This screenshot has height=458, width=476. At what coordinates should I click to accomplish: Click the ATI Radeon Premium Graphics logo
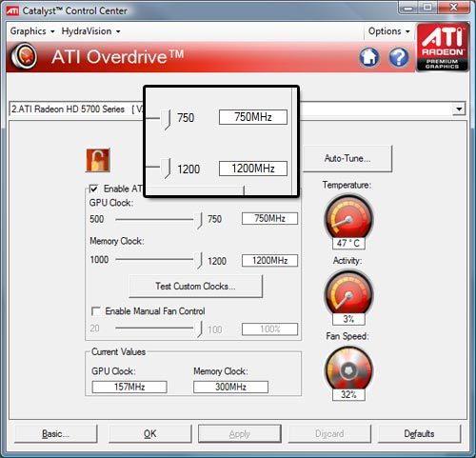443,47
